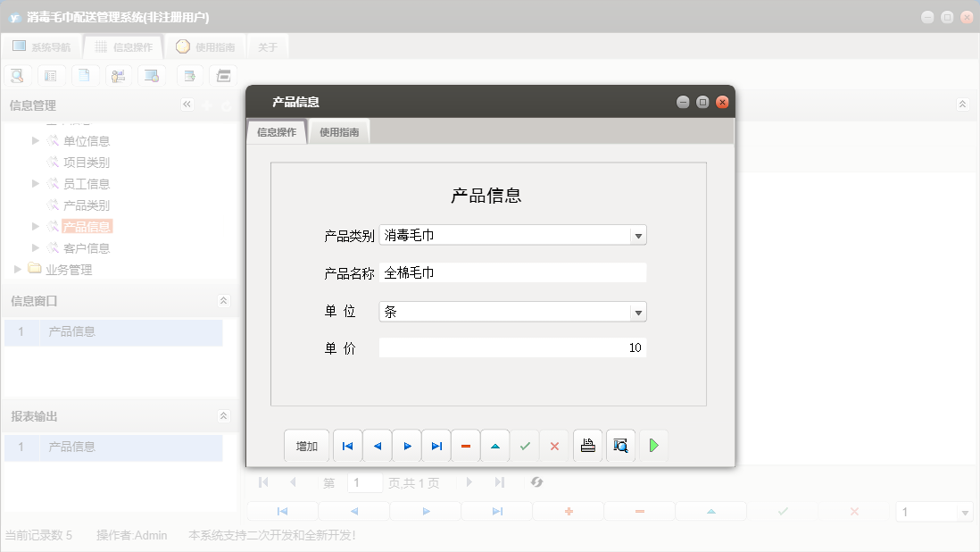The width and height of the screenshot is (980, 552).
Task: Open the 产品类别 dropdown showing 消毒毛巾
Action: 638,235
